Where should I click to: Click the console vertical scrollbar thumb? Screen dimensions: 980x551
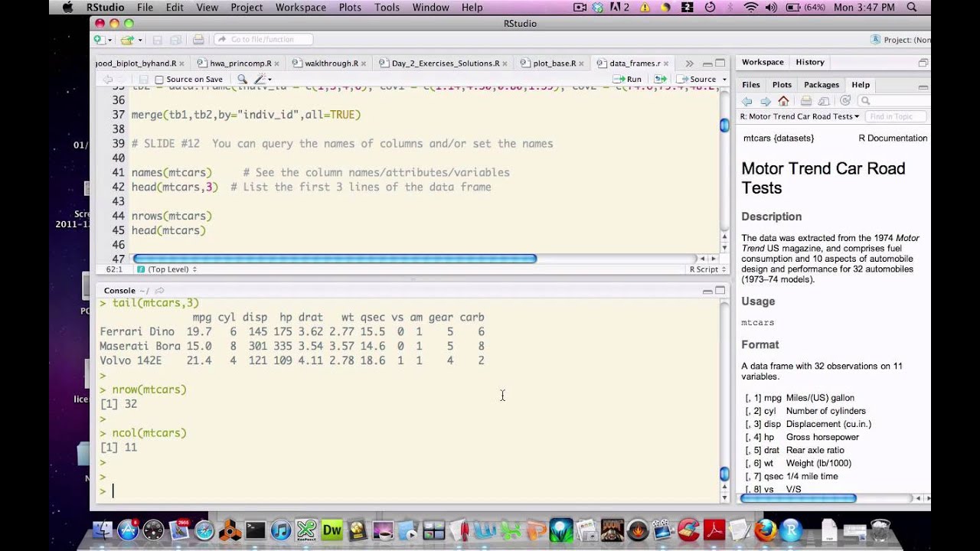(724, 474)
